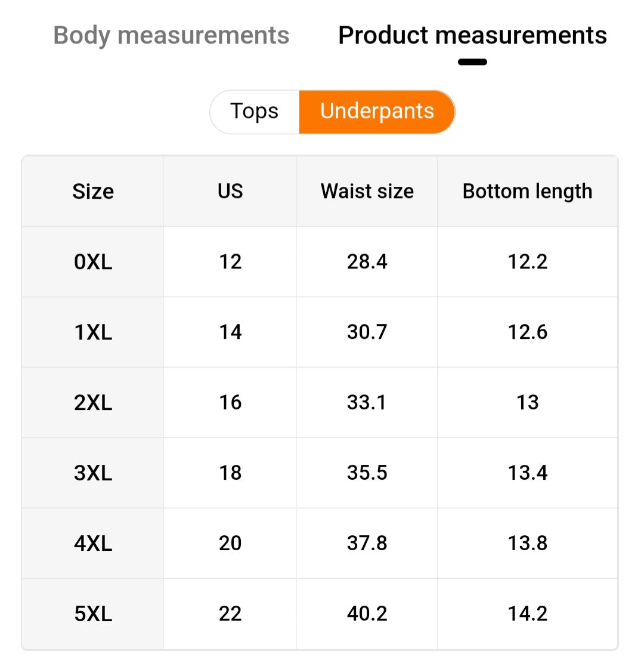Toggle to Tops measurements
This screenshot has width=644, height=660.
coord(255,112)
